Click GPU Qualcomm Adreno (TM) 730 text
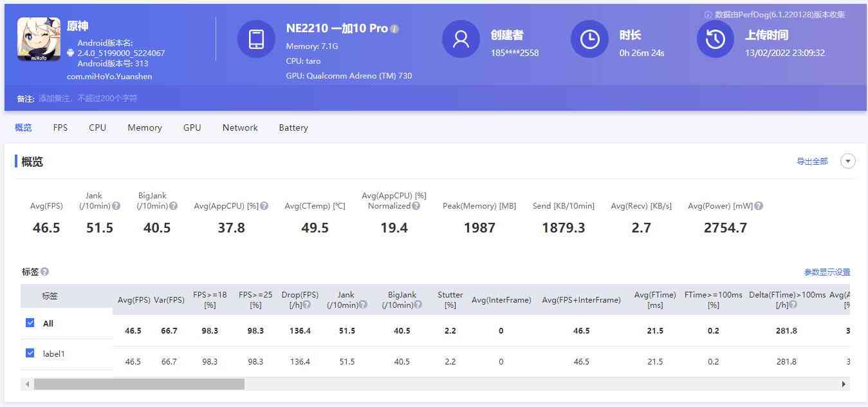Screen dimensions: 868x407 [x=349, y=75]
